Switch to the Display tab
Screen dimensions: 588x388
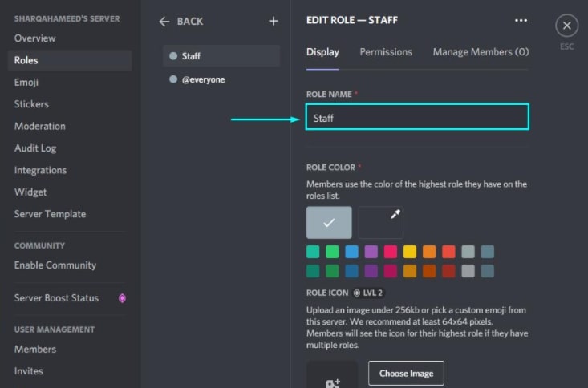click(x=322, y=52)
